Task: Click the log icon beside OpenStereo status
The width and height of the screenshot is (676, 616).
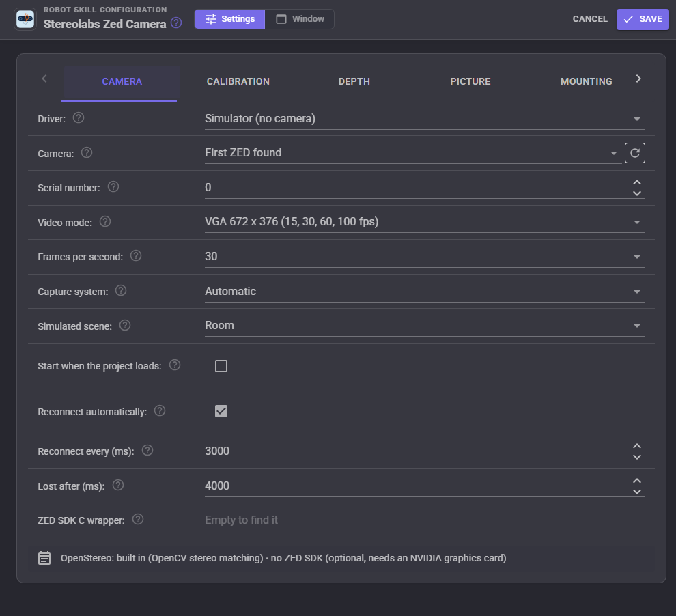Action: [x=44, y=558]
